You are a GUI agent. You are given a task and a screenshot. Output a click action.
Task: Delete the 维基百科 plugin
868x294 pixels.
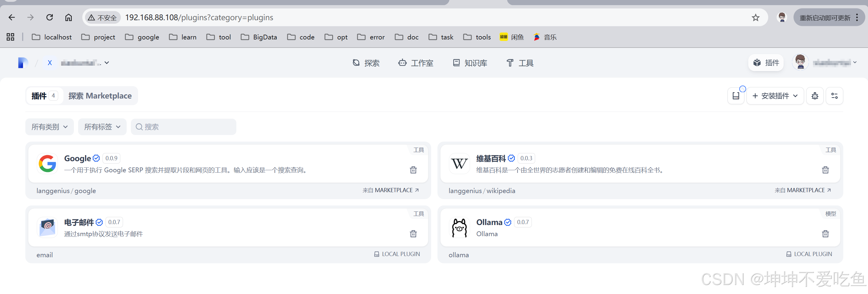pos(825,170)
